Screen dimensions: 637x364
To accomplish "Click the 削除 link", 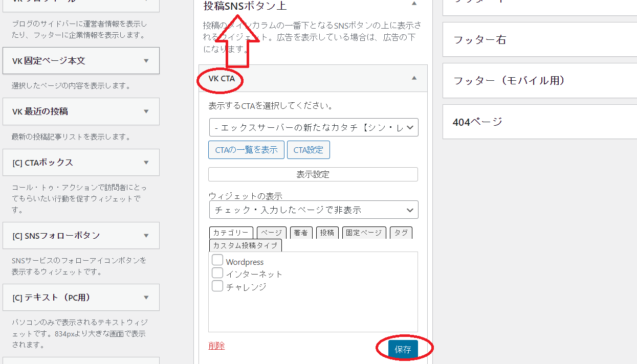I will pyautogui.click(x=216, y=346).
